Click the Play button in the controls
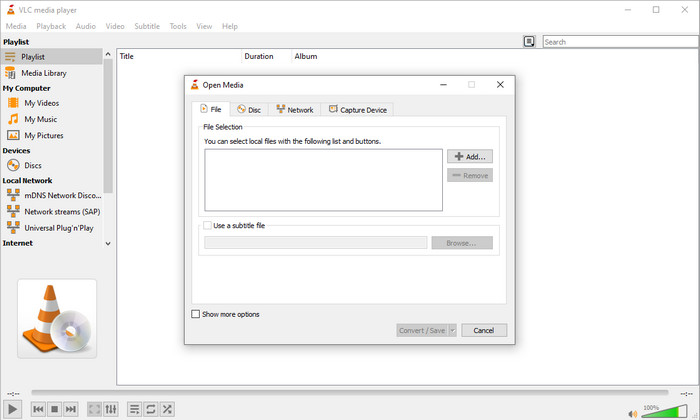Screen dimensions: 700x420 pyautogui.click(x=12, y=409)
